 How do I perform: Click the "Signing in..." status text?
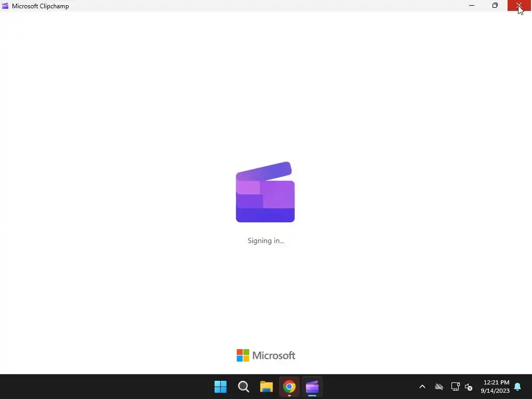pyautogui.click(x=266, y=241)
